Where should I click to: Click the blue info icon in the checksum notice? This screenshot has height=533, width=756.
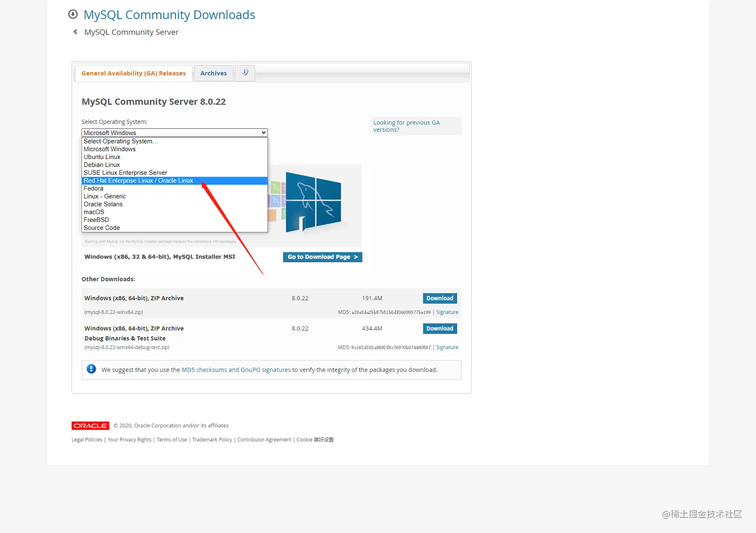pyautogui.click(x=91, y=369)
